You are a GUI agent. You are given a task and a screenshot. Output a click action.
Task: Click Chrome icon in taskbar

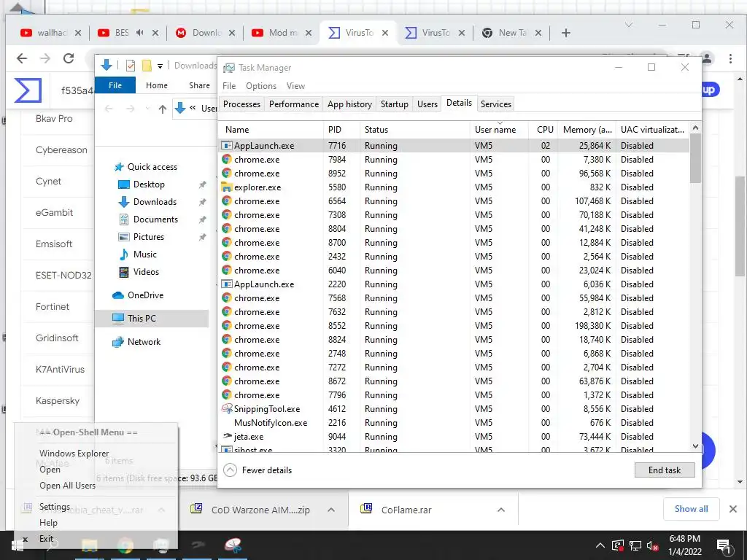point(125,545)
